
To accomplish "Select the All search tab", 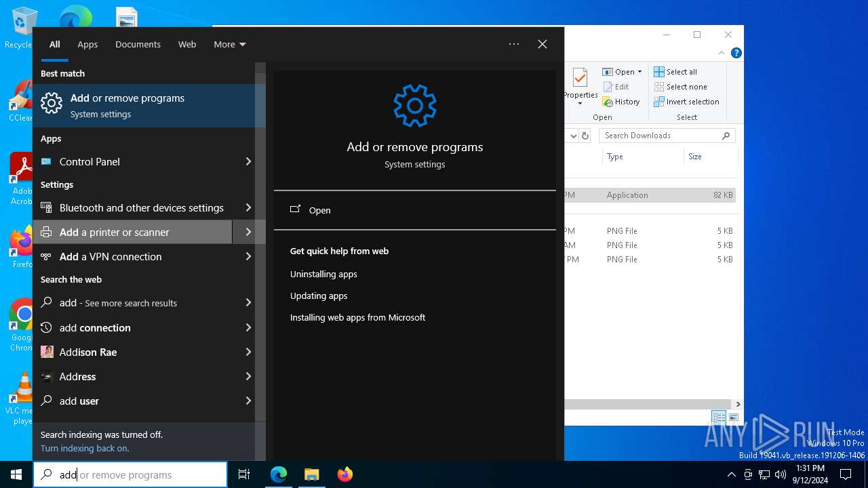I will click(55, 44).
